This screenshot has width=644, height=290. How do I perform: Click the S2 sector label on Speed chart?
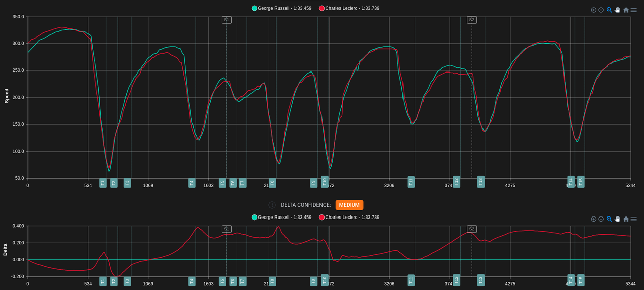[x=471, y=20]
